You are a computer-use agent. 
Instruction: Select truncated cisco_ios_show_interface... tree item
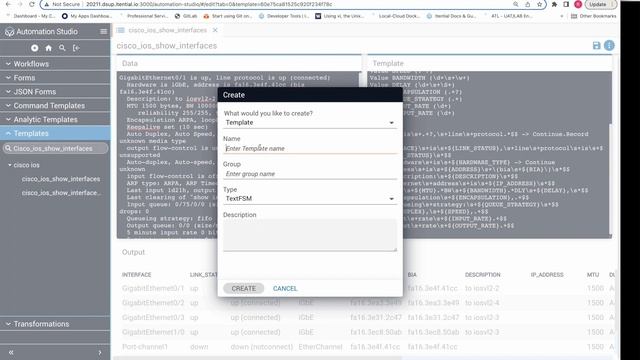tap(61, 193)
